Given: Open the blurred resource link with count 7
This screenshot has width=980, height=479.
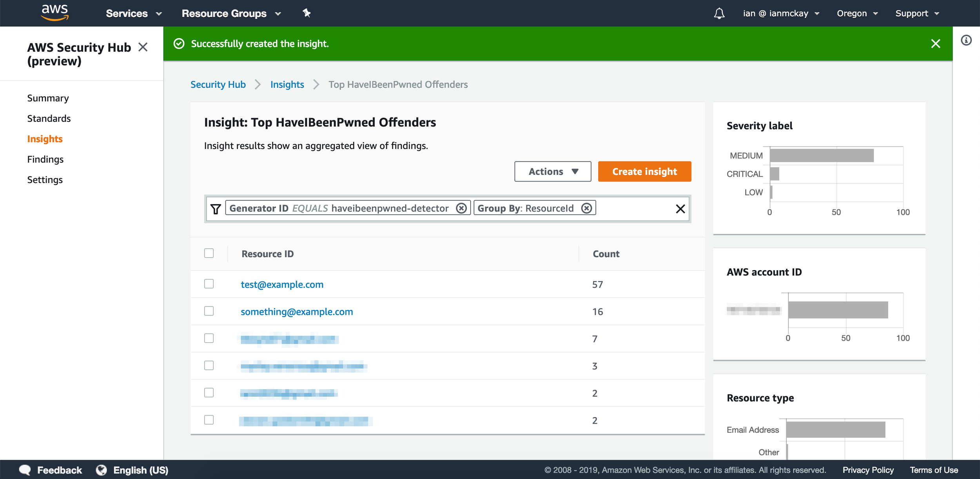Looking at the screenshot, I should (x=289, y=339).
